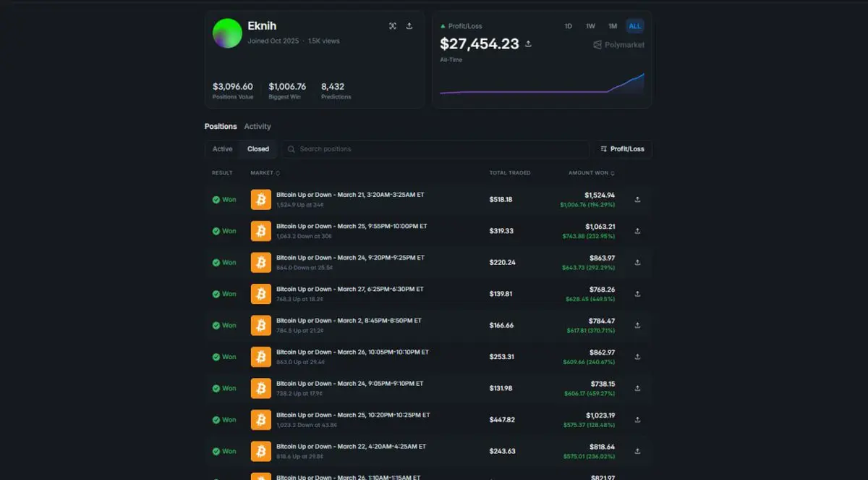
Task: Click Bitcoin icon for March 22 4:20AM market
Action: 261,451
